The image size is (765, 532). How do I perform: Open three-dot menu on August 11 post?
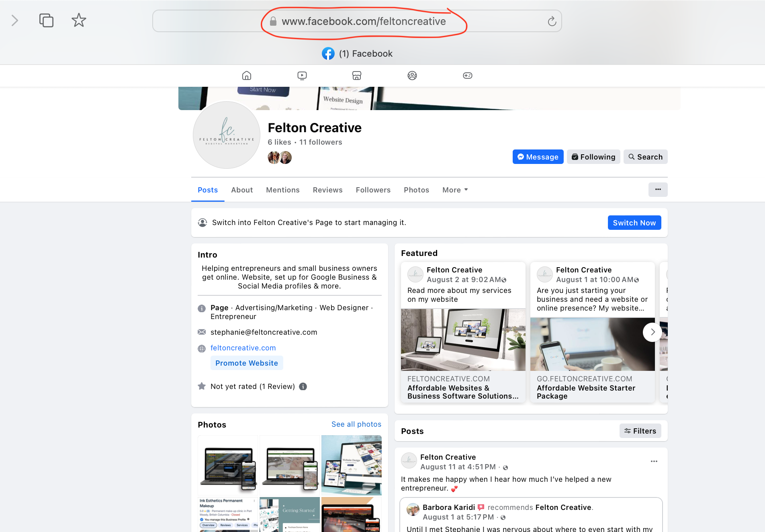pyautogui.click(x=654, y=461)
